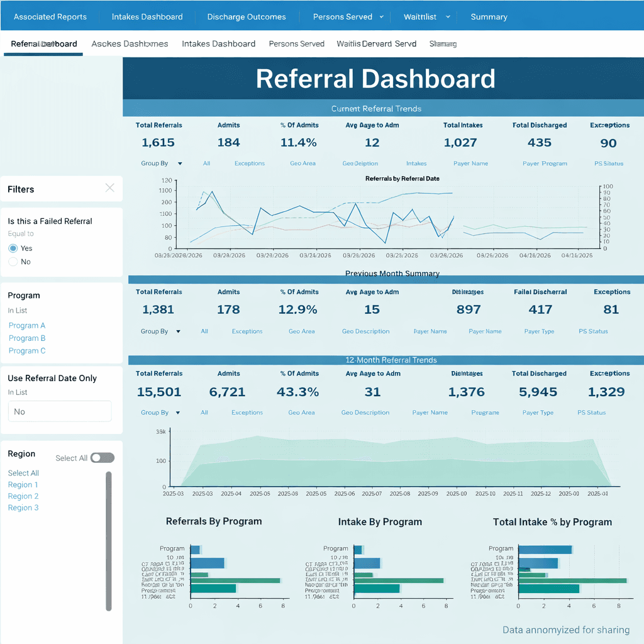Click the Intake By Program chart title
The image size is (644, 644).
tap(380, 521)
